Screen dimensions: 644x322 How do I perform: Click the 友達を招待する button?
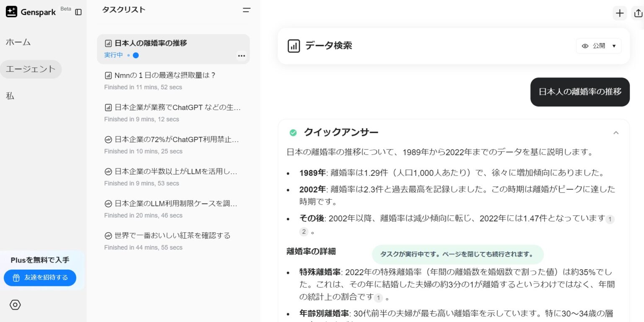pos(40,278)
